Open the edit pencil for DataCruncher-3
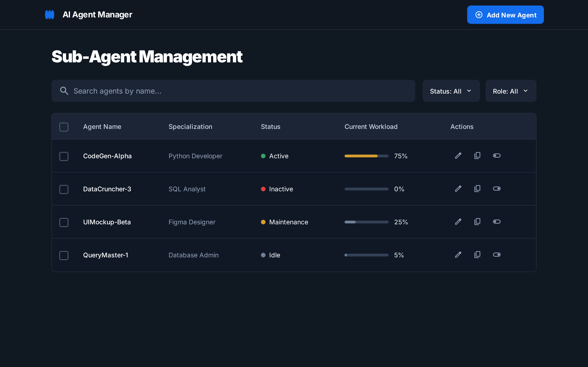Screen dimensions: 588x367 pos(458,189)
